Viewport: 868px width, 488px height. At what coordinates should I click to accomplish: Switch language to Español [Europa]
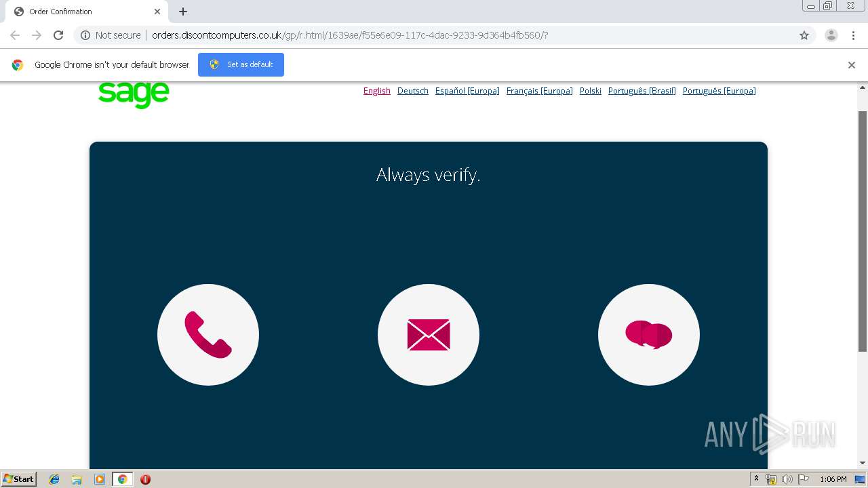click(467, 91)
